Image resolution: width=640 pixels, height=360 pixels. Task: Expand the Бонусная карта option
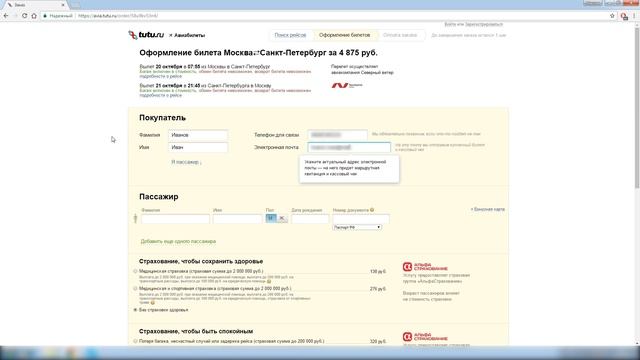[x=488, y=209]
